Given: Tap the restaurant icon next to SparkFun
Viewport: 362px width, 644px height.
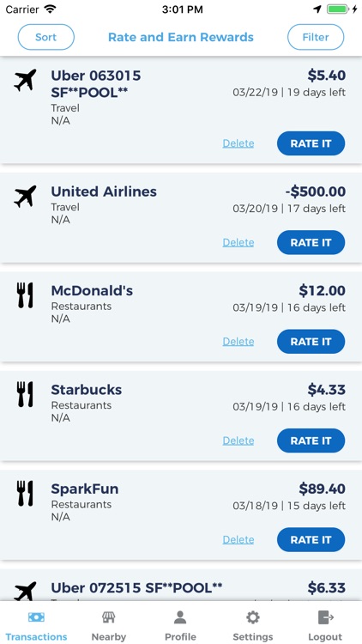Looking at the screenshot, I should coord(25,493).
